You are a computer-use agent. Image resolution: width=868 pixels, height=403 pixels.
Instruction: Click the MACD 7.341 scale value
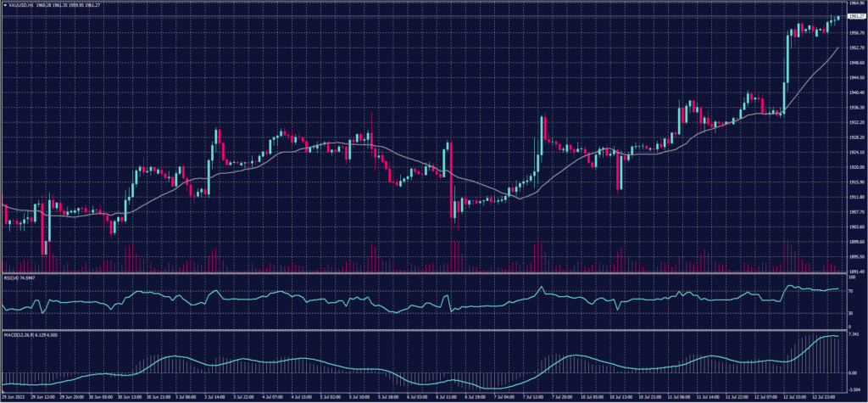pos(854,334)
